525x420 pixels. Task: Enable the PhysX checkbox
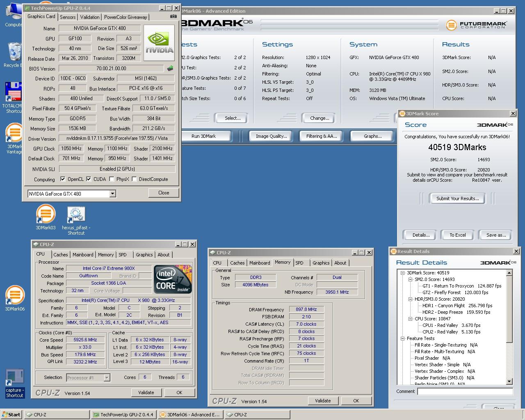tap(112, 179)
